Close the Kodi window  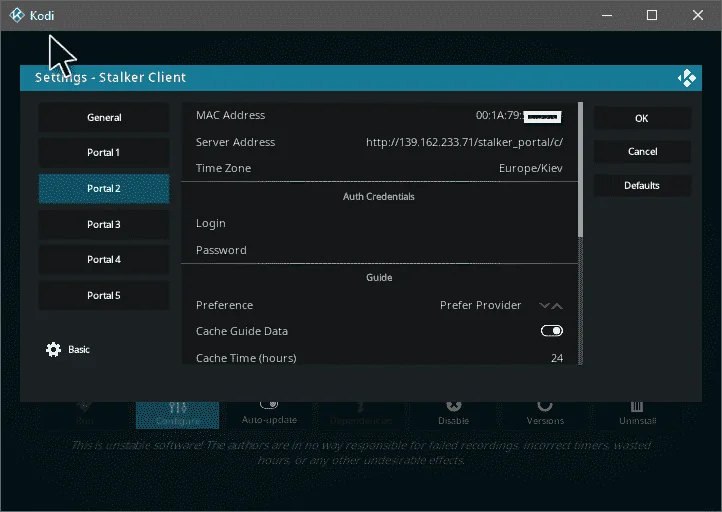click(698, 15)
